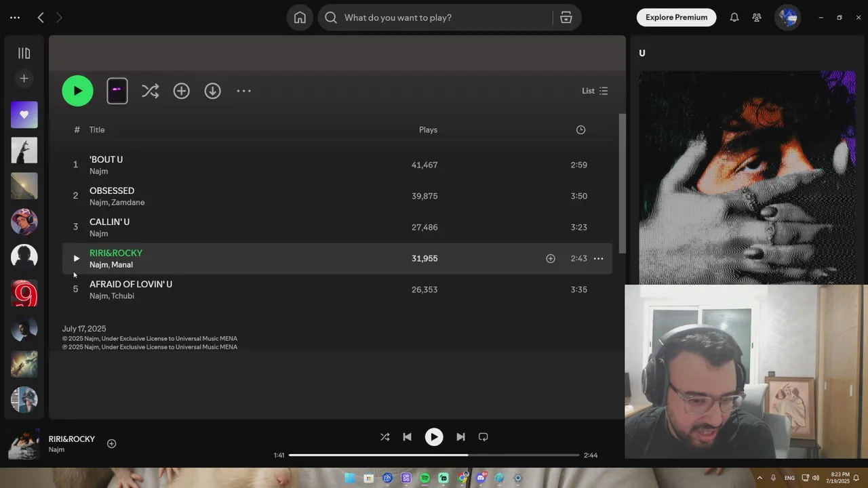Open now playing album art in bottom bar
Viewport: 868px width, 488px height.
tap(24, 445)
